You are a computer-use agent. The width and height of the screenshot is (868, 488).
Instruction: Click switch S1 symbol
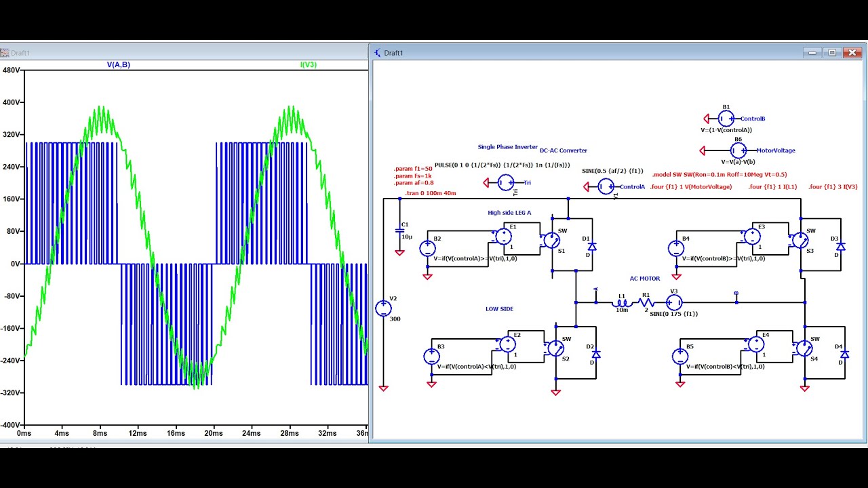point(552,241)
